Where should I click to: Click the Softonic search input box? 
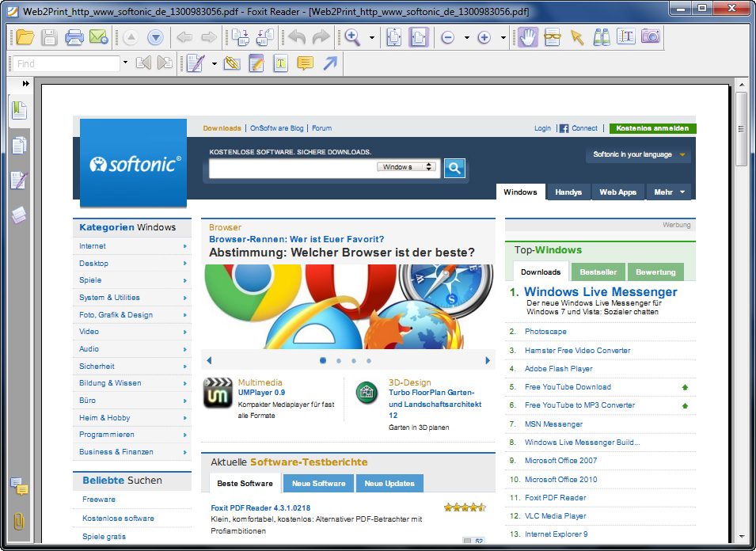point(292,169)
